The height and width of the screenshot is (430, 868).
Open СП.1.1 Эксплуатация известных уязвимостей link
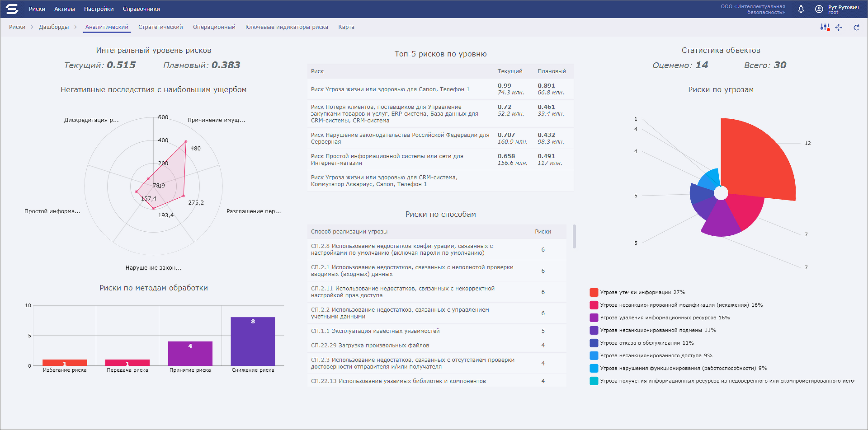coord(375,331)
